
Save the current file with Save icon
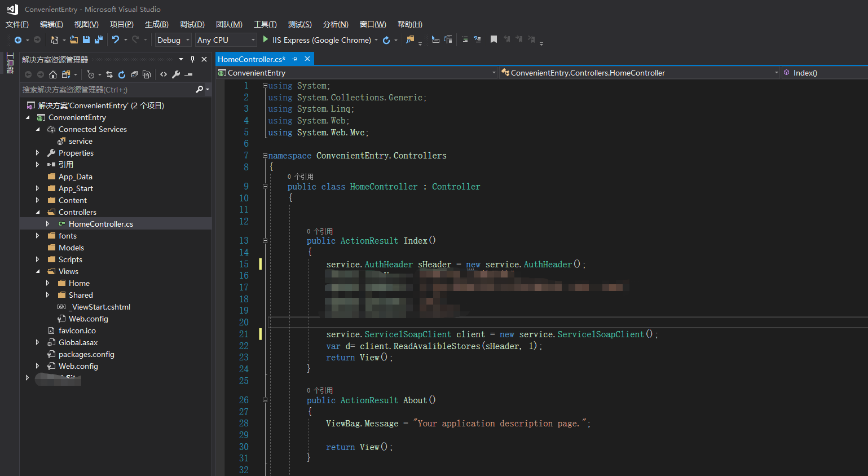pos(86,40)
